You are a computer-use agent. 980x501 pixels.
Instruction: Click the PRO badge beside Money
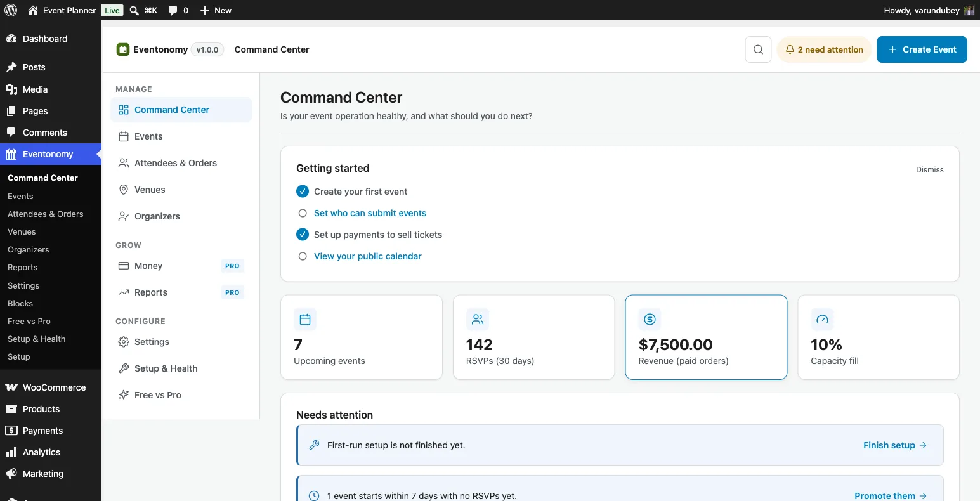232,266
